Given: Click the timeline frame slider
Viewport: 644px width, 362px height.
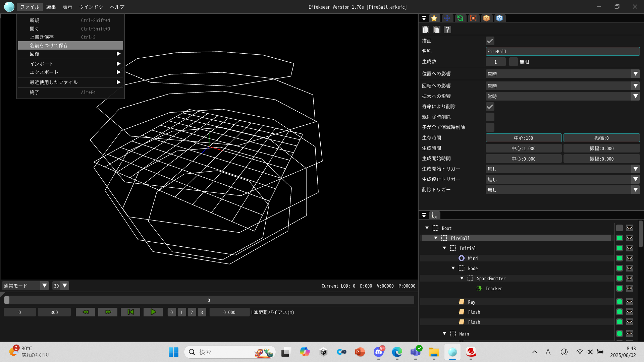Looking at the screenshot, I should (209, 300).
